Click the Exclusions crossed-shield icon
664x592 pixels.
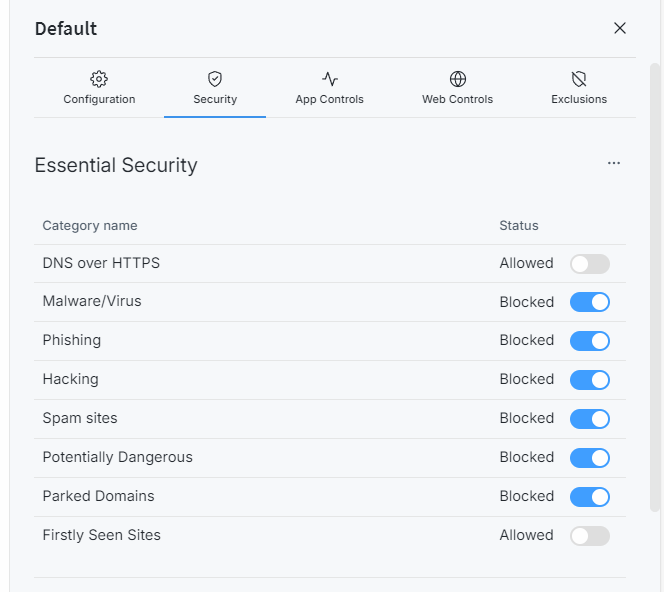coord(579,79)
